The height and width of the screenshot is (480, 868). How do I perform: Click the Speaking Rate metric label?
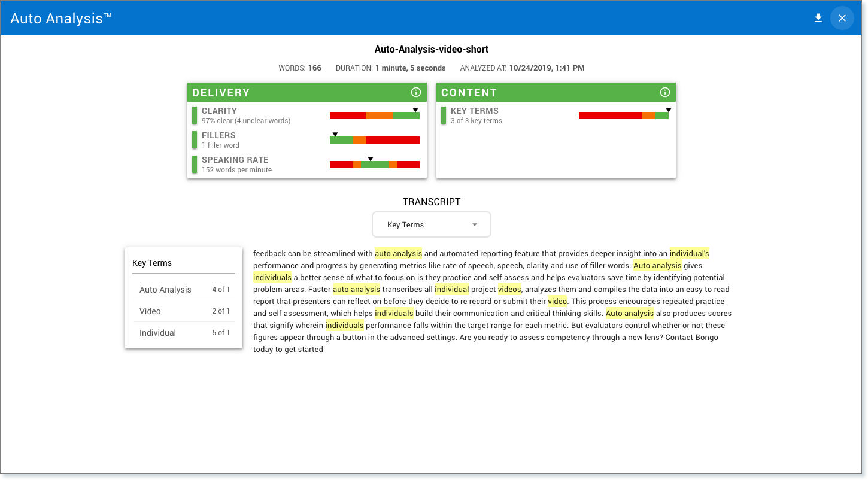coord(235,160)
